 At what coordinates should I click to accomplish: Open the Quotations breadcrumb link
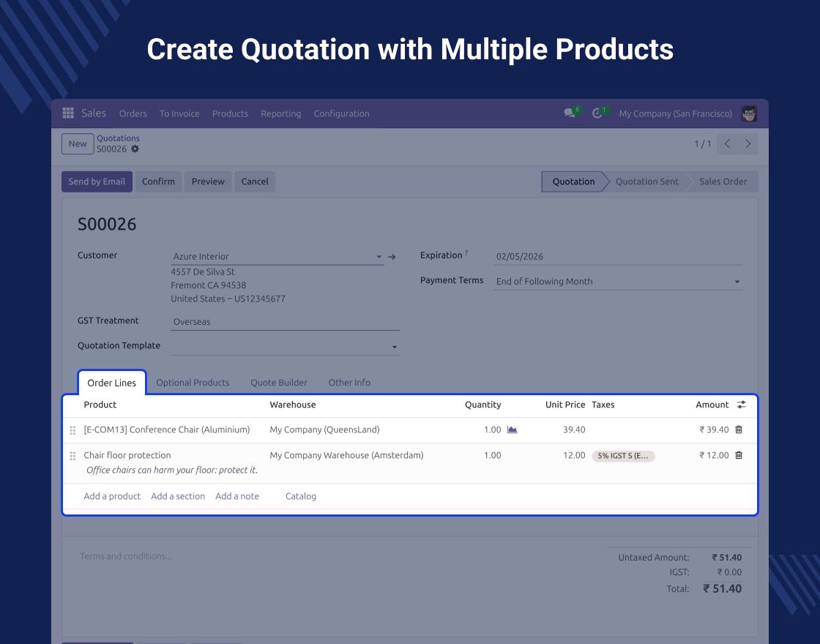click(x=118, y=138)
